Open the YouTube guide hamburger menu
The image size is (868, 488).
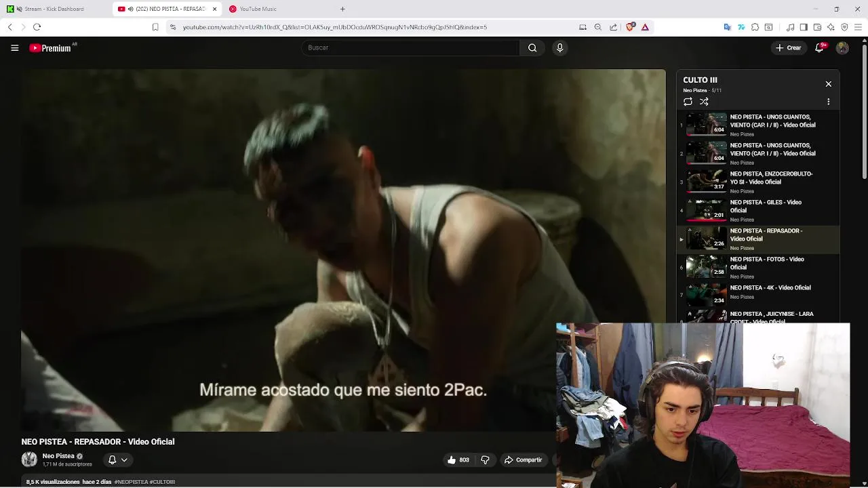click(14, 47)
